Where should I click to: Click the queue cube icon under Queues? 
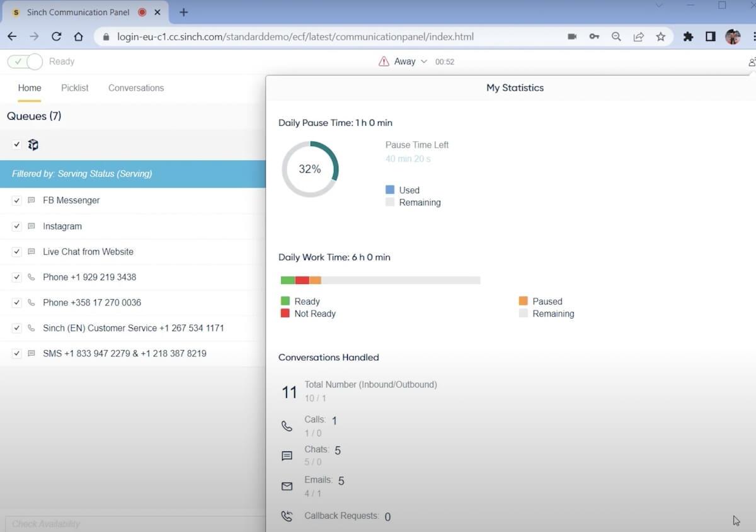(33, 145)
